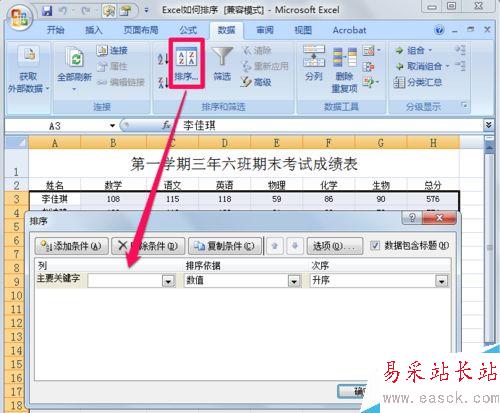
Task: Switch to Home (开始) tab
Action: pyautogui.click(x=55, y=30)
